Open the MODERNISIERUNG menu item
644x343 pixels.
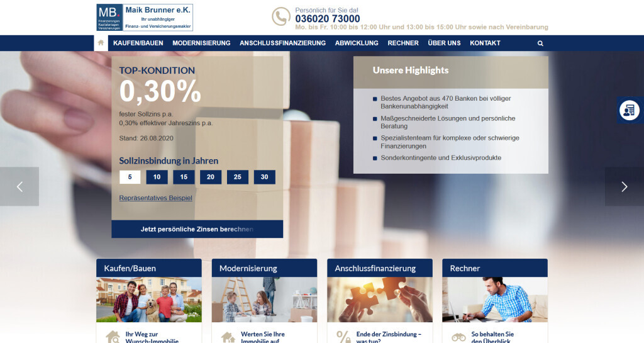point(201,43)
